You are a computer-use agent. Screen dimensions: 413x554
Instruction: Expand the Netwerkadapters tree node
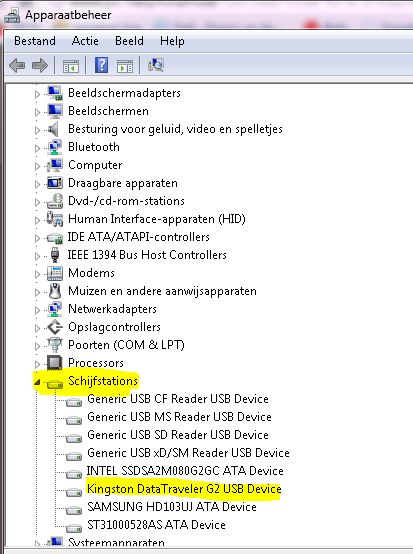pyautogui.click(x=37, y=310)
